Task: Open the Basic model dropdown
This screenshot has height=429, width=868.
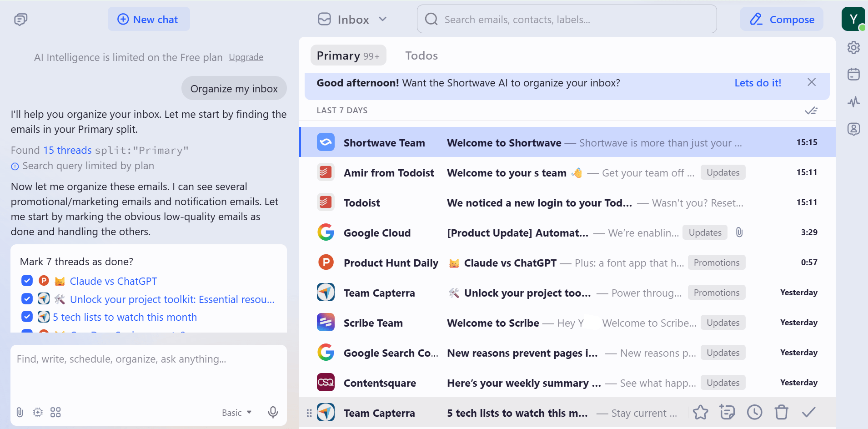Action: 236,413
